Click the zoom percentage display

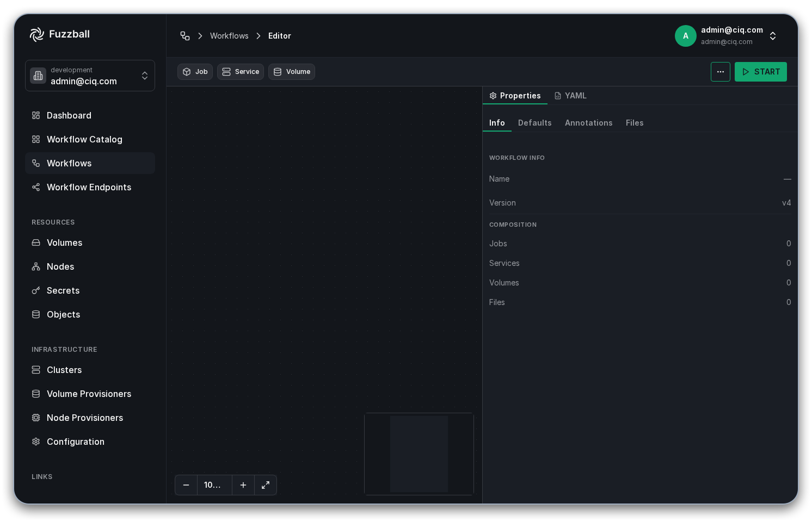tap(214, 485)
